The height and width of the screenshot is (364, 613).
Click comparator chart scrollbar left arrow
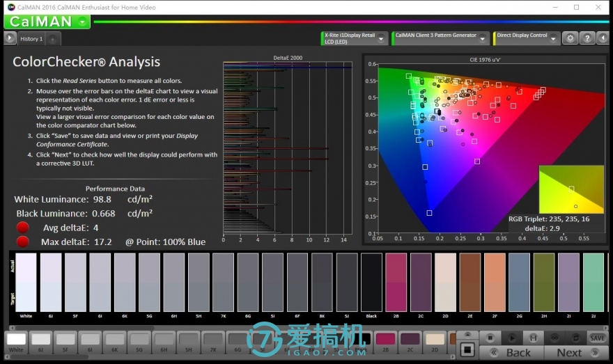coord(12,328)
